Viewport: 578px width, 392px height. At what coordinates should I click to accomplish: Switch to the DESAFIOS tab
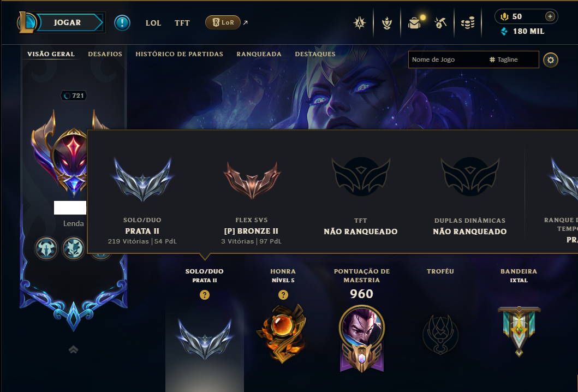tap(105, 54)
